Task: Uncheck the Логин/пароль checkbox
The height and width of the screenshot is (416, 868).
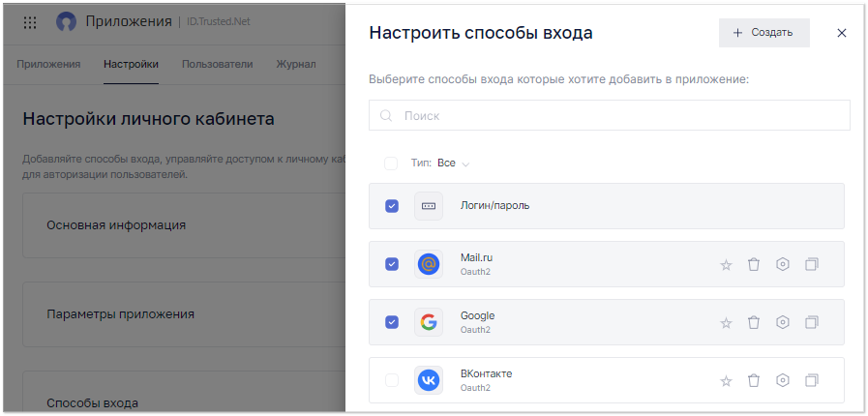Action: click(391, 206)
